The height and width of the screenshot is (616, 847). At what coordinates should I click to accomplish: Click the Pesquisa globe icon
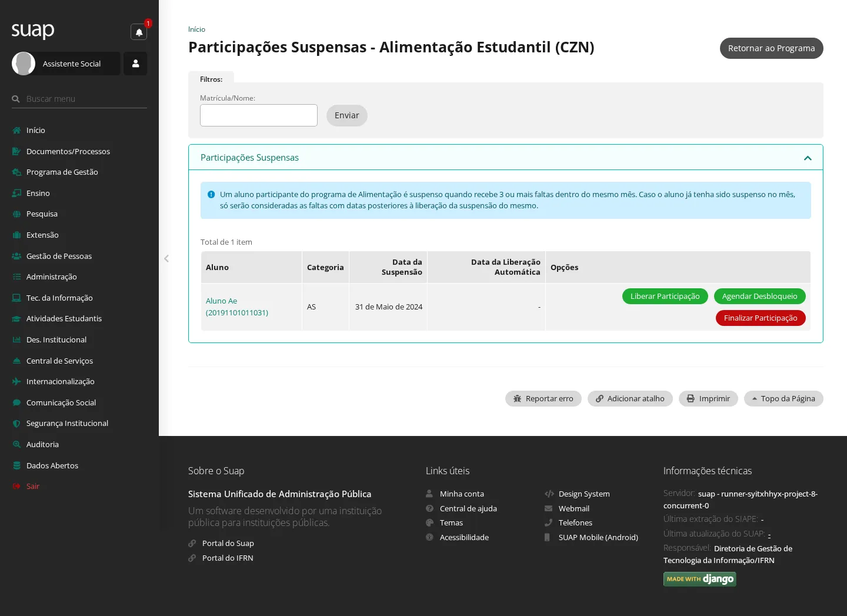tap(16, 214)
